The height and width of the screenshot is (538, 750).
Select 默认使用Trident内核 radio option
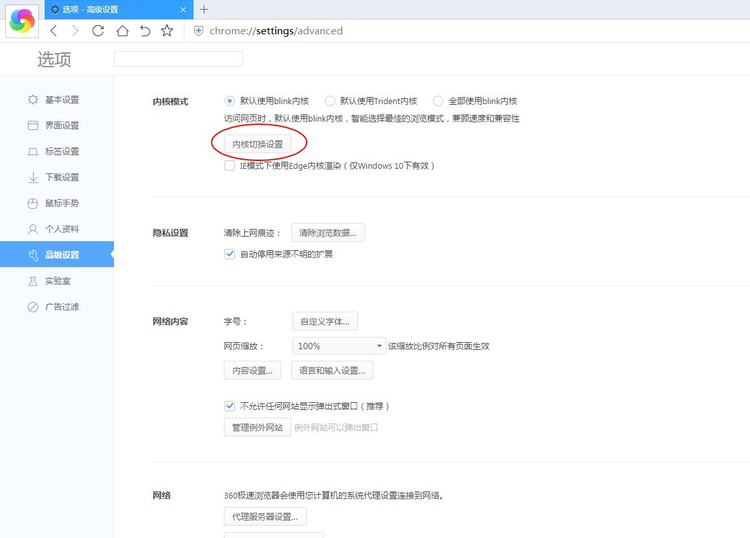[331, 101]
